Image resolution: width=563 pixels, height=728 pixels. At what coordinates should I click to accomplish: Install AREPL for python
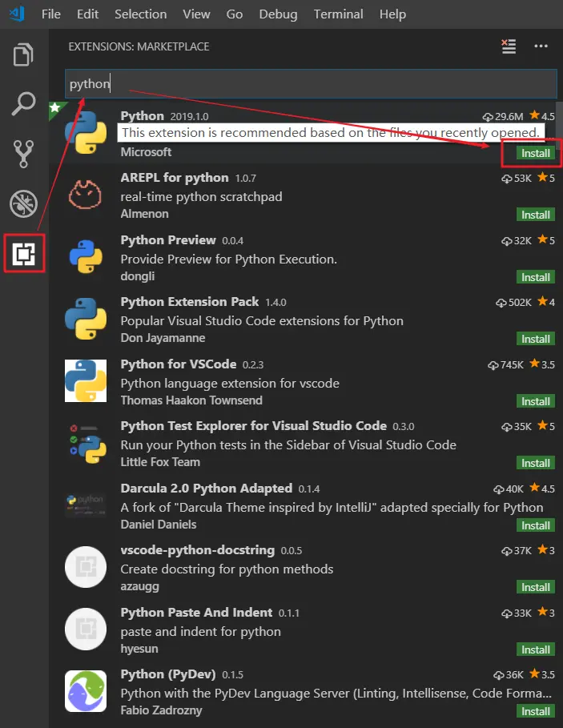coord(535,215)
